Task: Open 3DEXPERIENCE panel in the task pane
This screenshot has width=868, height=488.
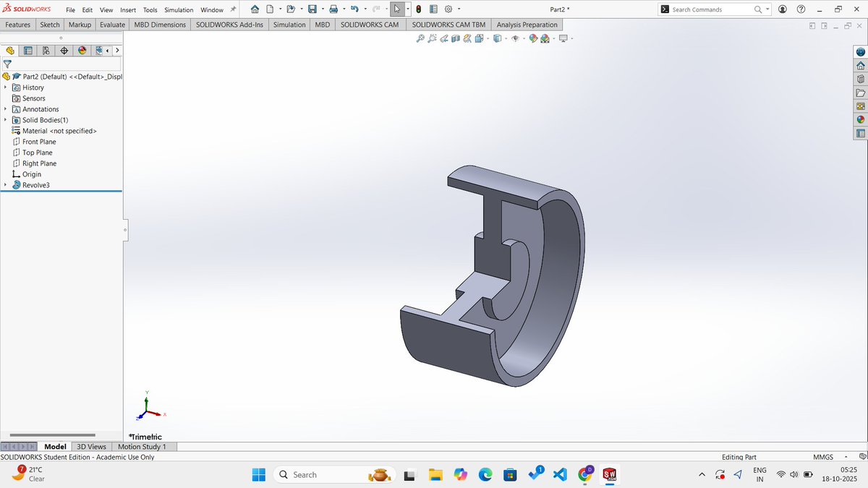Action: [x=860, y=52]
